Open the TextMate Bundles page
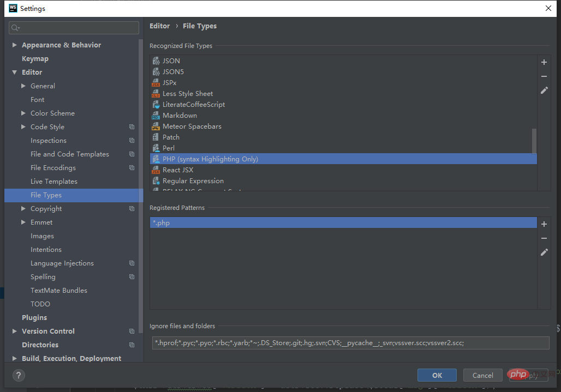The width and height of the screenshot is (561, 392). 59,291
